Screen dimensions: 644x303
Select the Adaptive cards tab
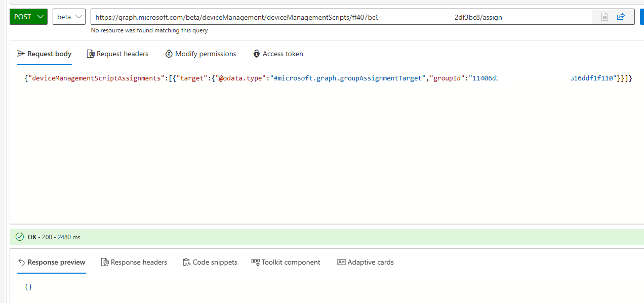coord(366,262)
